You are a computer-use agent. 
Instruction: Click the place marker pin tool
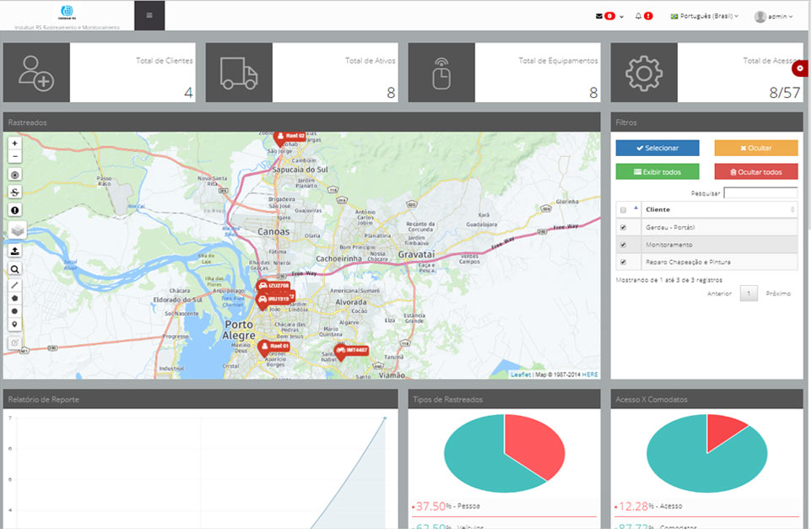pos(15,324)
